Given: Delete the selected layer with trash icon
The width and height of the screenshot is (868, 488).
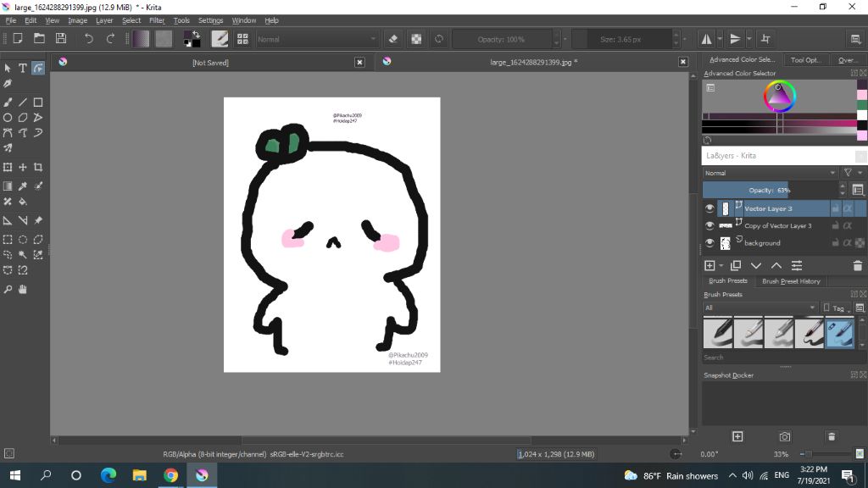Looking at the screenshot, I should 858,266.
